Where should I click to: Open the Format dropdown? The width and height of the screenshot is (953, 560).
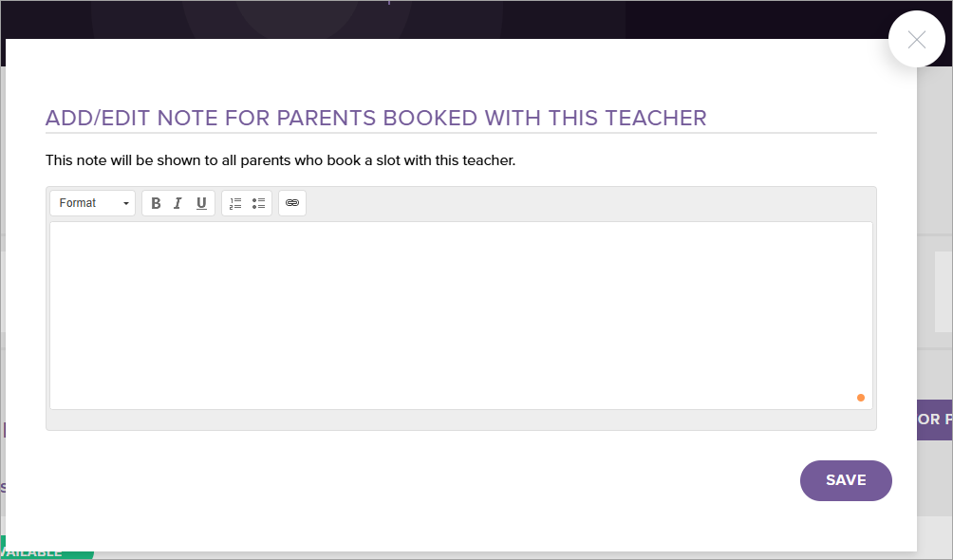(x=92, y=203)
